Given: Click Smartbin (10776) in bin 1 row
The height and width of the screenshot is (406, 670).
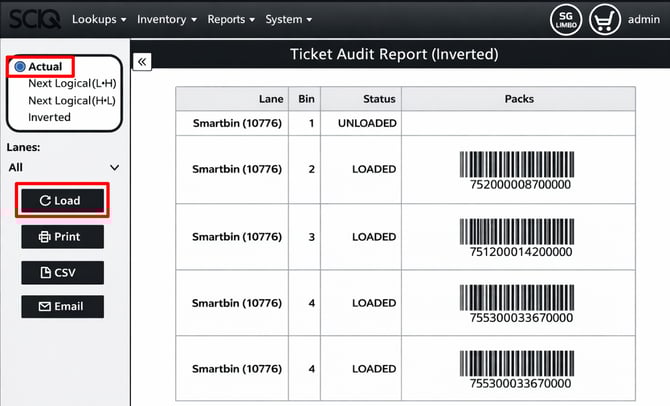Looking at the screenshot, I should point(237,123).
